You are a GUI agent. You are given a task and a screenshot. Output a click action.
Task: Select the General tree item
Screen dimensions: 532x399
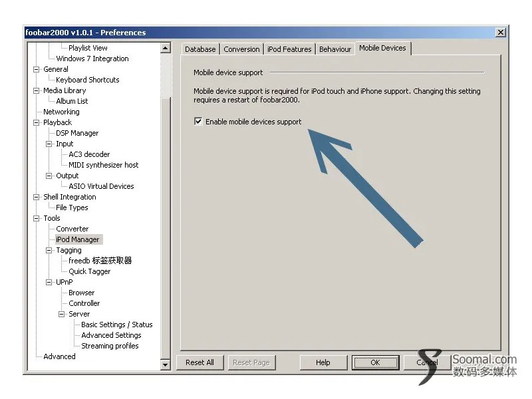[x=56, y=69]
